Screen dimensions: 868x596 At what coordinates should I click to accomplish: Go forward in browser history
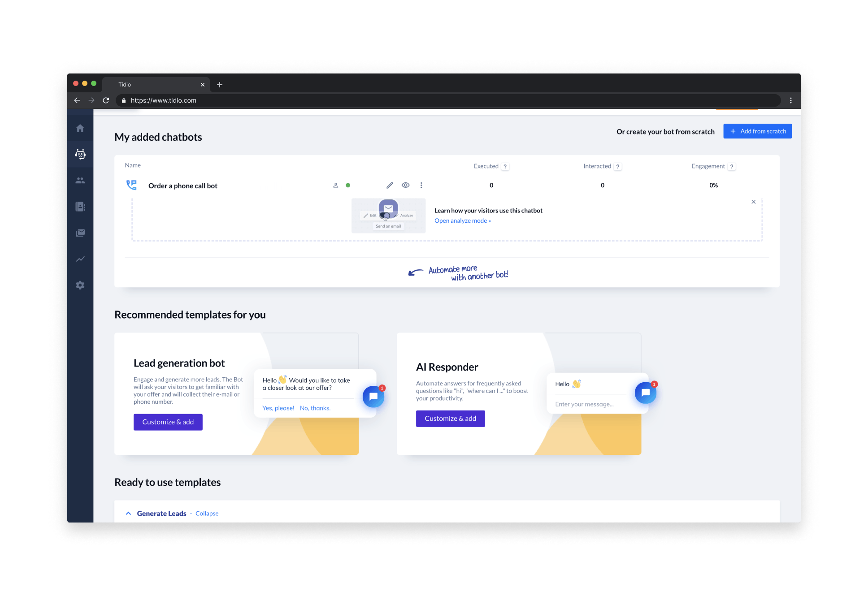[x=91, y=100]
